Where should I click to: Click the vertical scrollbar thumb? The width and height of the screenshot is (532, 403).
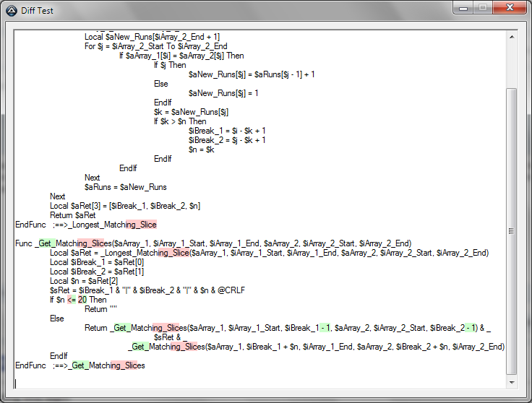(x=512, y=231)
